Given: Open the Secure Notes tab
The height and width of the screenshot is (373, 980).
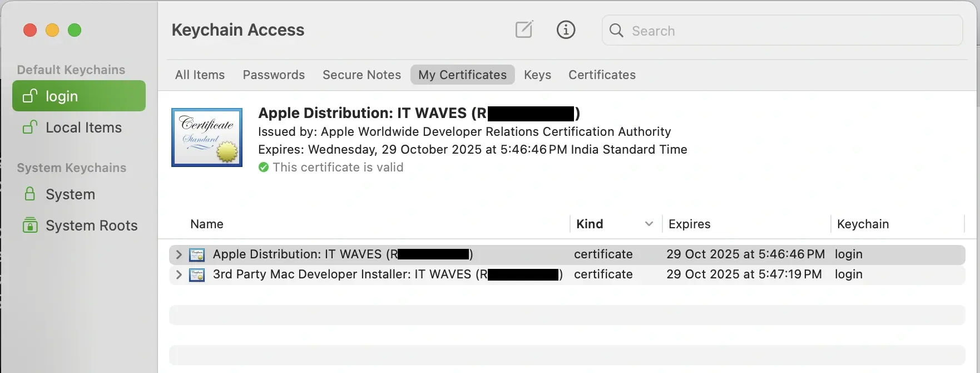Looking at the screenshot, I should tap(362, 75).
